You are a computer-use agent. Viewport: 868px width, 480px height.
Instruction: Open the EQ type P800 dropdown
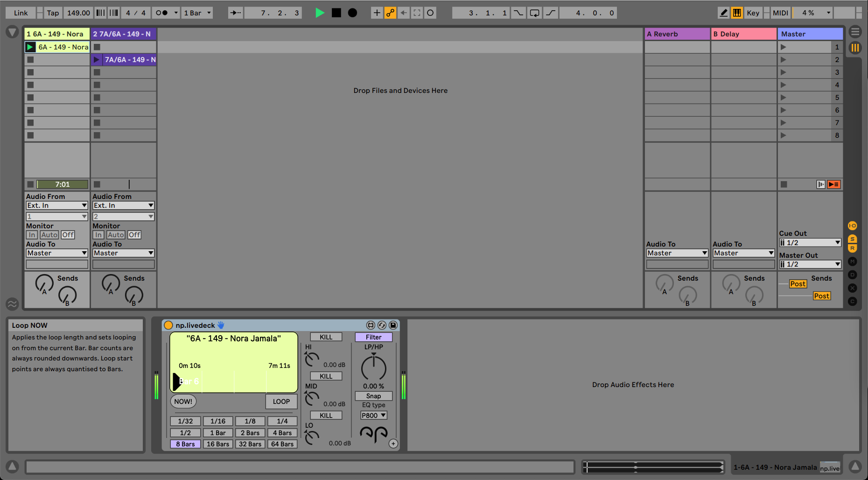coord(373,415)
